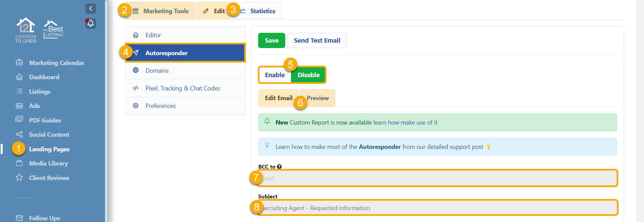Enable the autoresponder
The height and width of the screenshot is (222, 644).
coord(275,75)
